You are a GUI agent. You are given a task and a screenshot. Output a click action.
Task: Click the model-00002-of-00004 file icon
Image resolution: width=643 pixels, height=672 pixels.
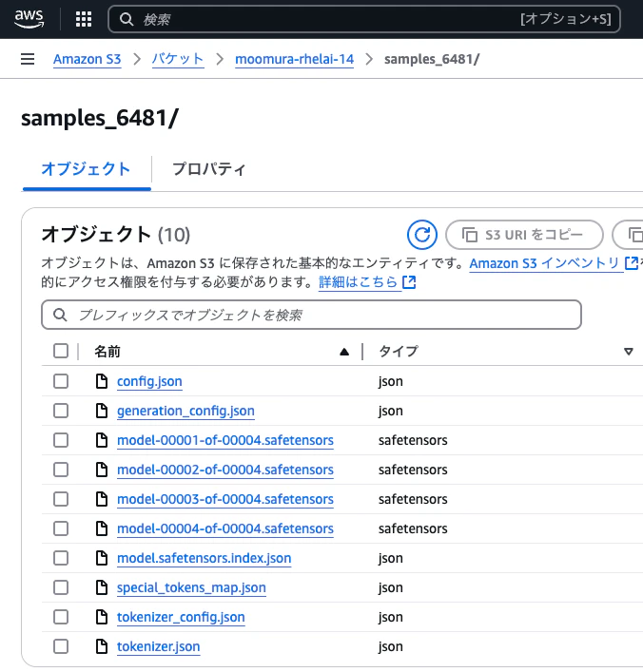tap(102, 470)
